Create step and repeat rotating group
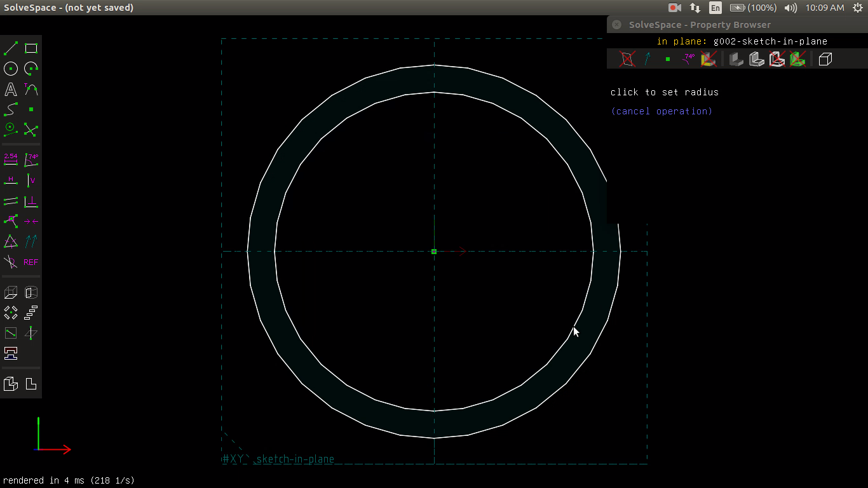The image size is (868, 488). click(x=11, y=313)
